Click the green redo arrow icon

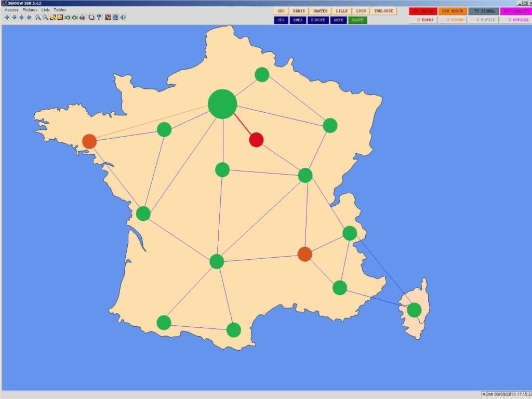click(x=75, y=17)
